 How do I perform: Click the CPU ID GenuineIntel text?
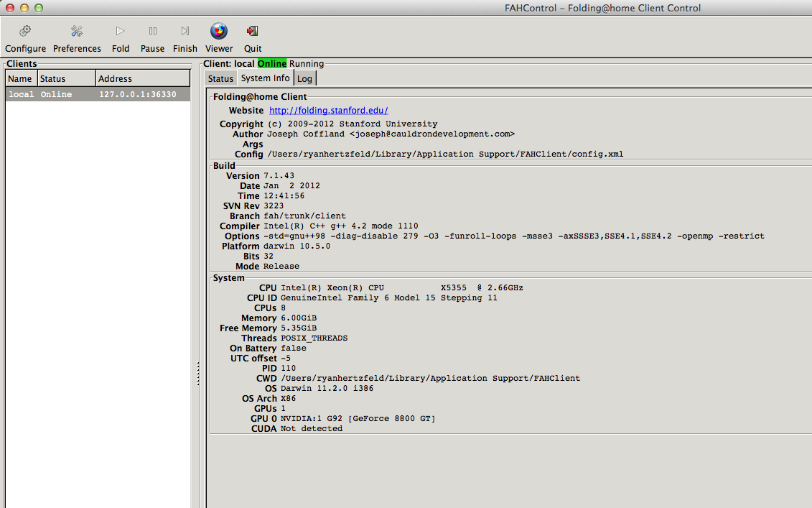389,297
